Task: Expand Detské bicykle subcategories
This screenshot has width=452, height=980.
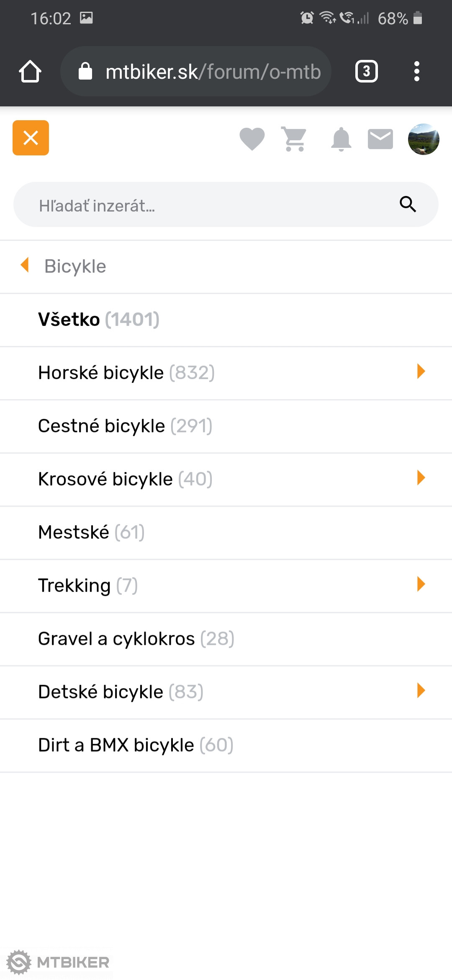Action: click(x=421, y=691)
